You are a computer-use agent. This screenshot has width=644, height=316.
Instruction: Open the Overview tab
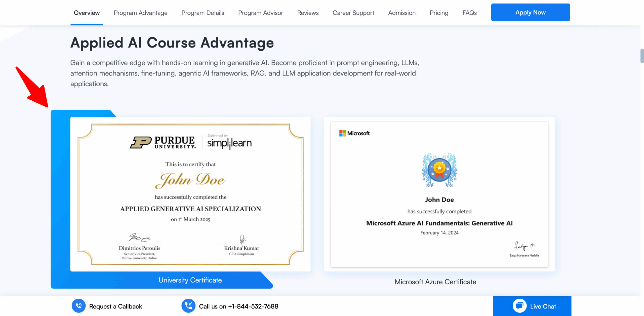(87, 13)
